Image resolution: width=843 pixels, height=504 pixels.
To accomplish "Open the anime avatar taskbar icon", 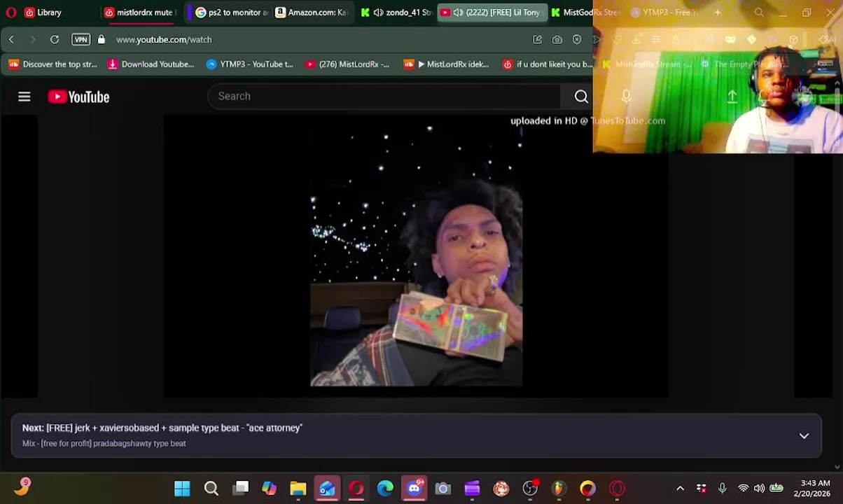I will click(x=501, y=489).
